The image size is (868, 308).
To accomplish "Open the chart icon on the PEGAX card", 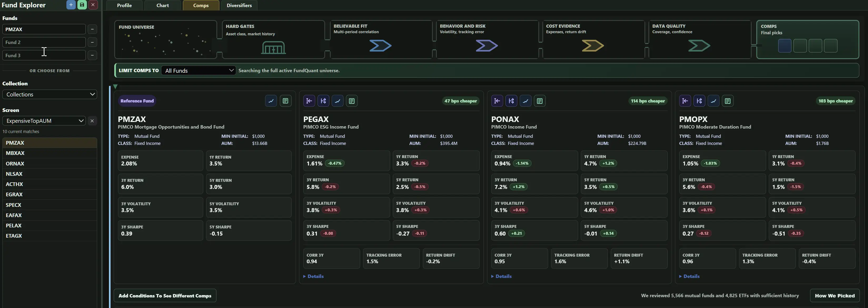I will pyautogui.click(x=338, y=101).
